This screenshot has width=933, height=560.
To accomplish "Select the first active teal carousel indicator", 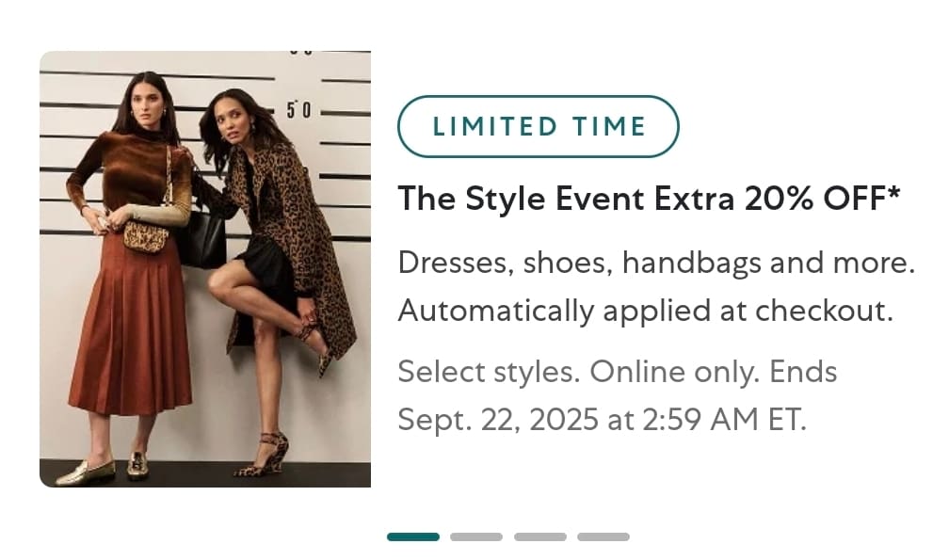I will [x=413, y=536].
